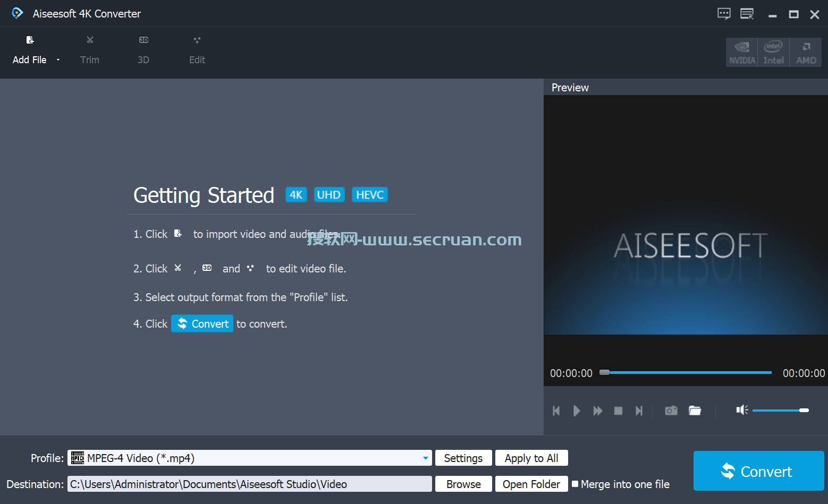The width and height of the screenshot is (828, 504).
Task: Toggle NVIDIA hardware acceleration
Action: point(742,52)
